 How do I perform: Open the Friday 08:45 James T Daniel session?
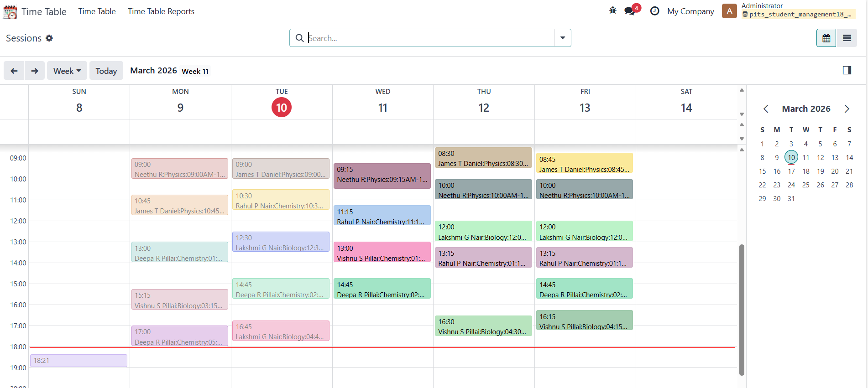coord(585,163)
